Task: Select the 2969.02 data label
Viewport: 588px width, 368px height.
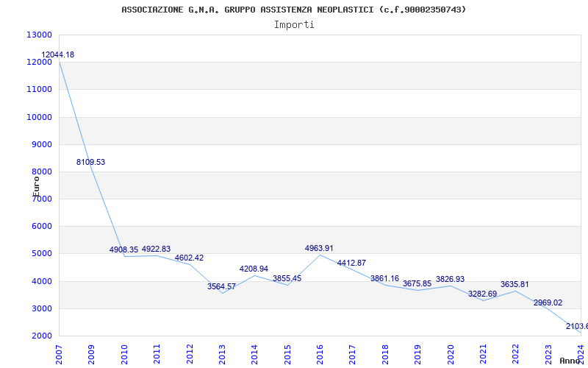Action: (x=548, y=303)
